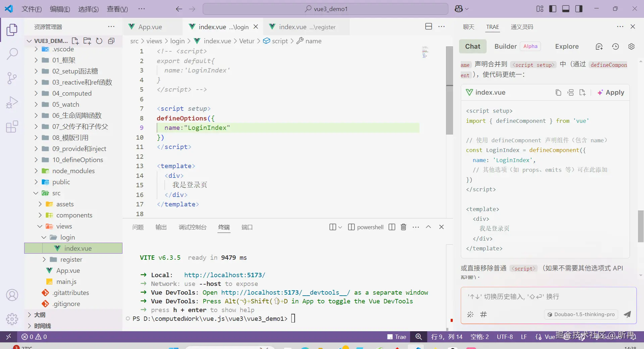Switch to index.vue register tab
The width and height of the screenshot is (644, 349).
pos(307,27)
